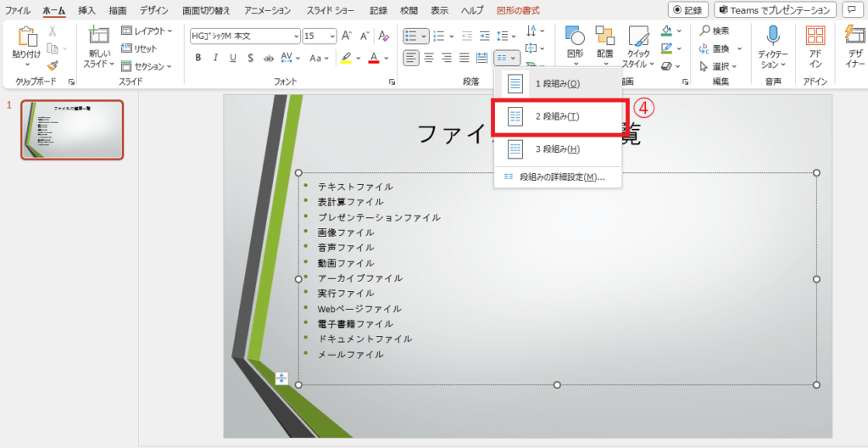Click the リセット slide button
This screenshot has height=448, width=868.
[x=139, y=48]
